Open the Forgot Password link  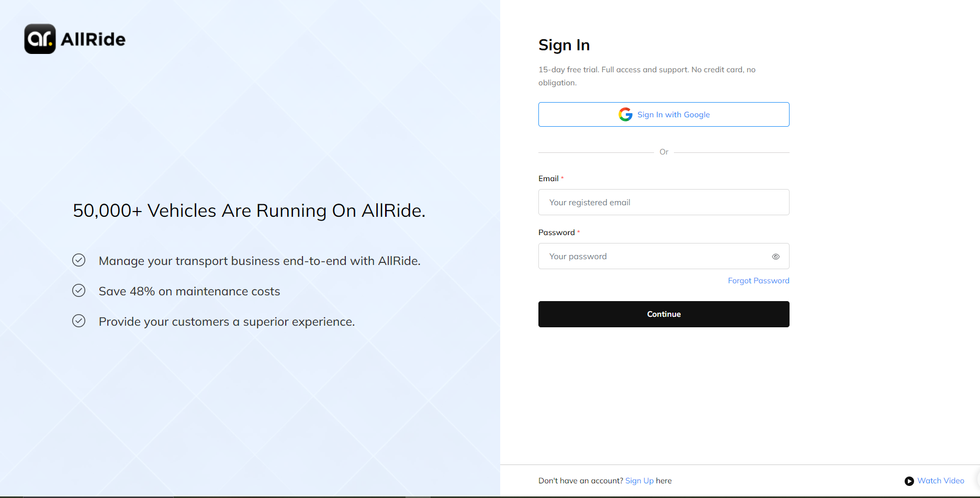click(758, 281)
